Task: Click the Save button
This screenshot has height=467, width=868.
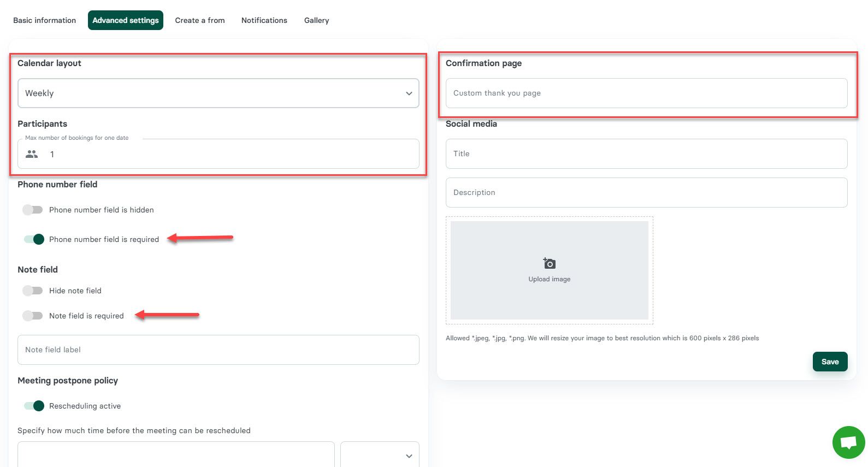Action: pos(830,362)
